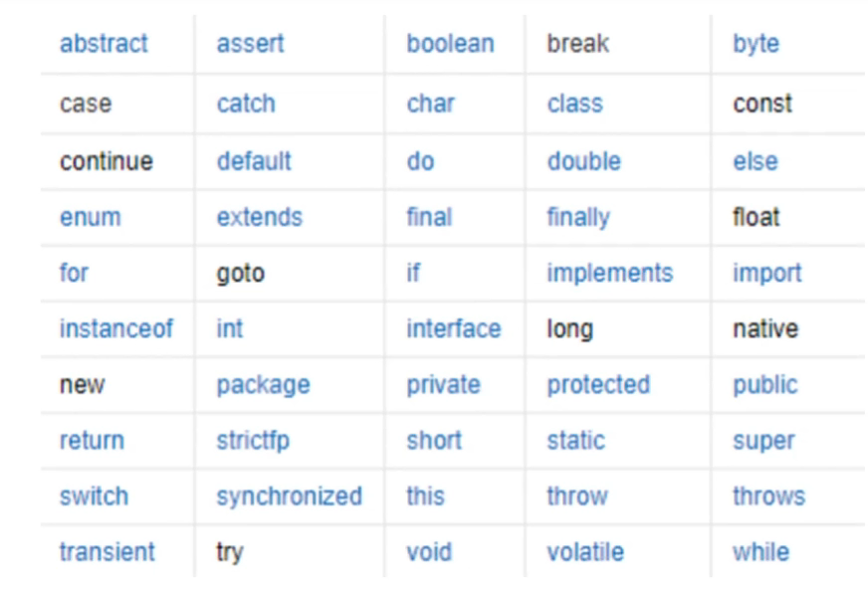This screenshot has width=868, height=609.
Task: Open the 'instanceof' keyword link
Action: tap(115, 328)
